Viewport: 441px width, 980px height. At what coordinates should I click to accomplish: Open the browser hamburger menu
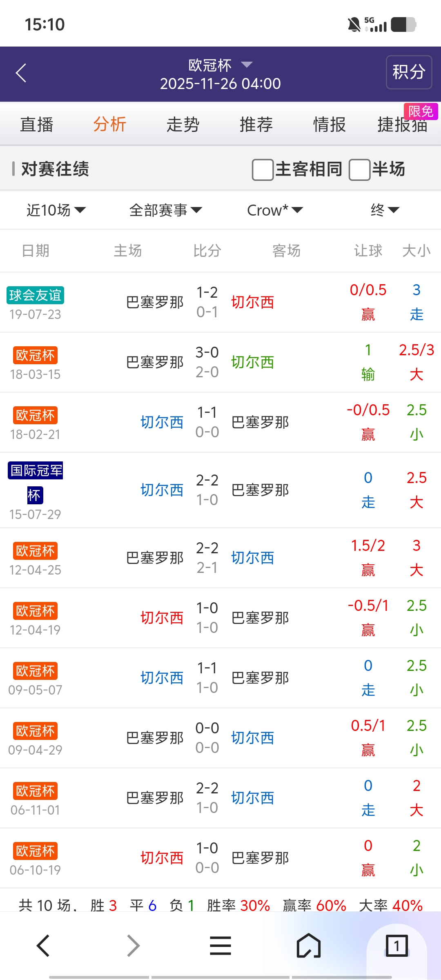click(x=220, y=945)
